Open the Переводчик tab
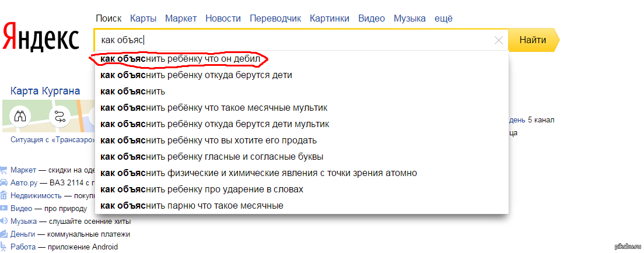This screenshot has width=644, height=253. [275, 18]
